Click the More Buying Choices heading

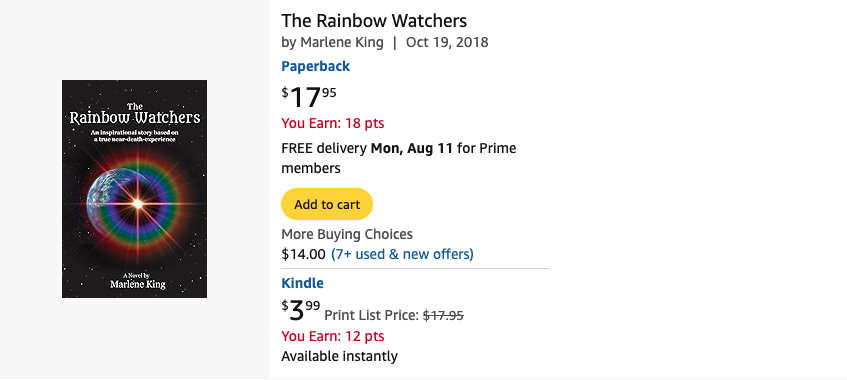(x=347, y=234)
